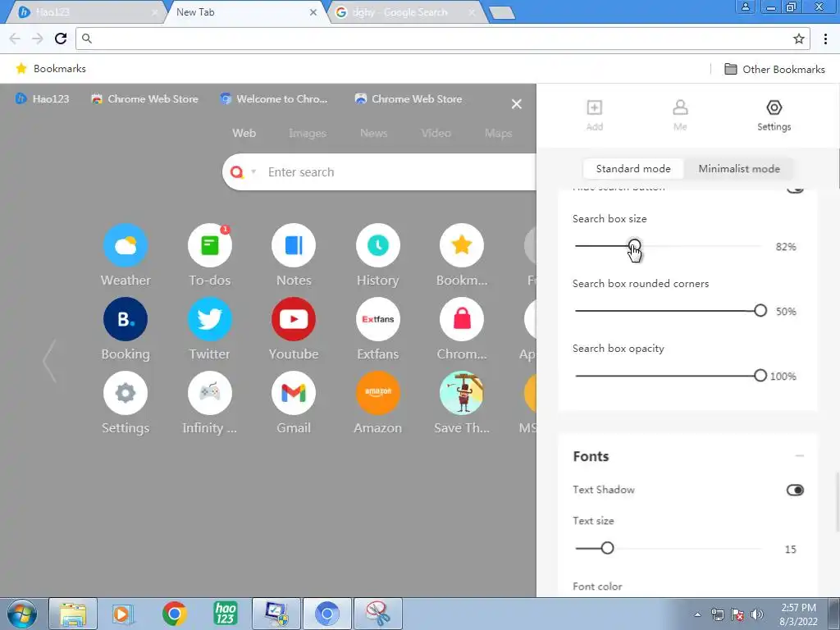840x630 pixels.
Task: Adjust Search box rounded corners slider
Action: tap(760, 311)
